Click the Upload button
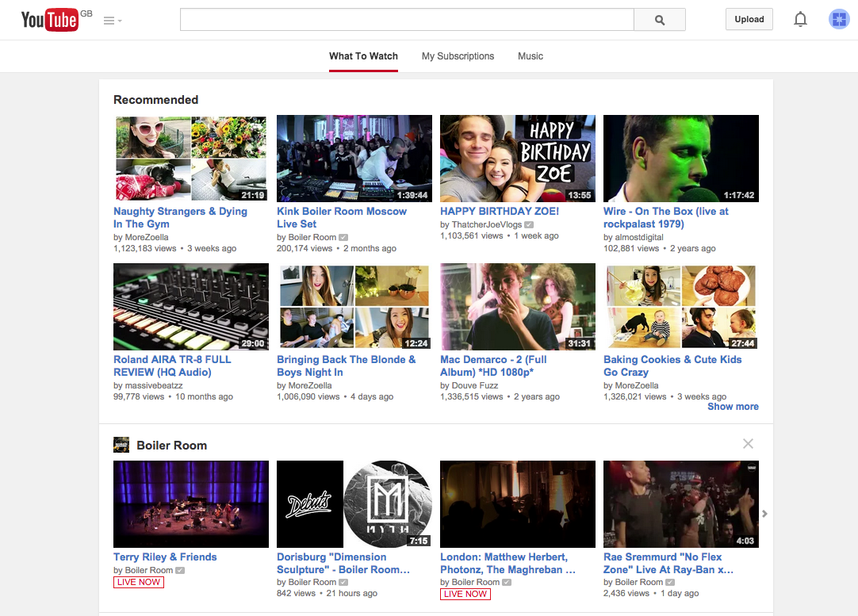Screen dimensions: 858x616 749,20
